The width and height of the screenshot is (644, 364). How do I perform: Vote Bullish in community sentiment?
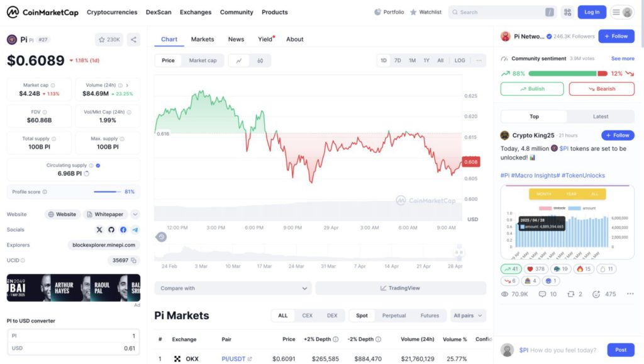tap(532, 89)
